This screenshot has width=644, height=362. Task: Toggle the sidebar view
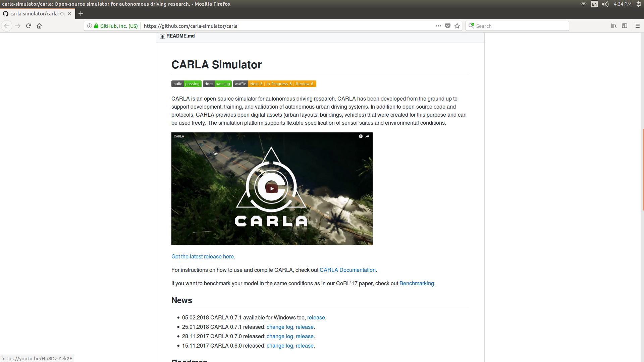(x=625, y=26)
